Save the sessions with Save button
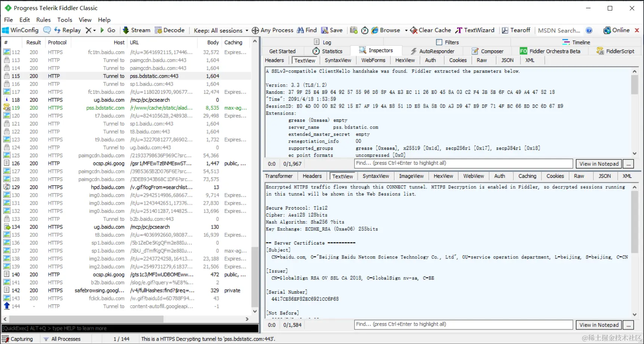This screenshot has width=644, height=344. (332, 30)
